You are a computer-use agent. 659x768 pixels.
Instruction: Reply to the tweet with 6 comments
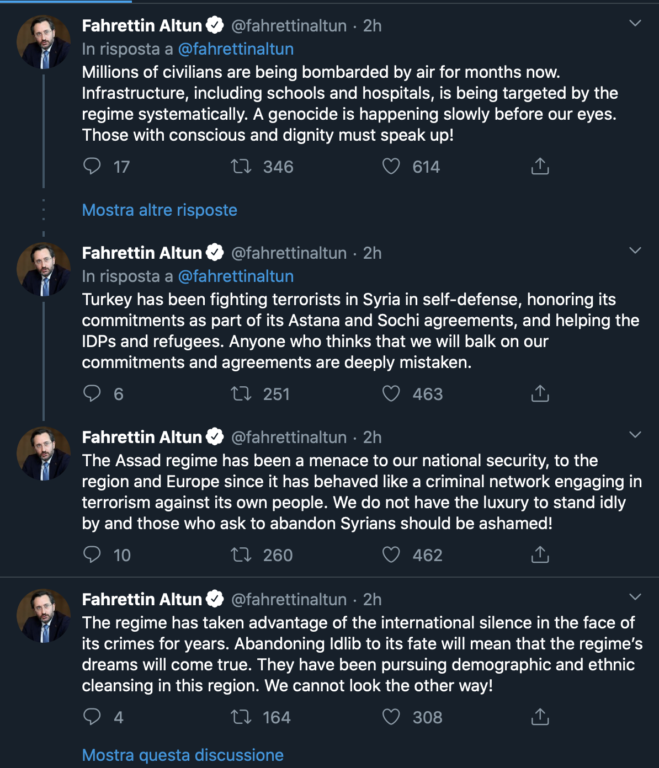point(92,394)
